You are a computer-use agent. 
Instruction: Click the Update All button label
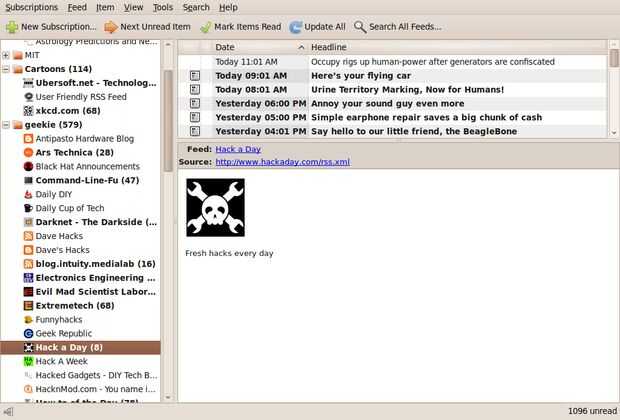(325, 27)
